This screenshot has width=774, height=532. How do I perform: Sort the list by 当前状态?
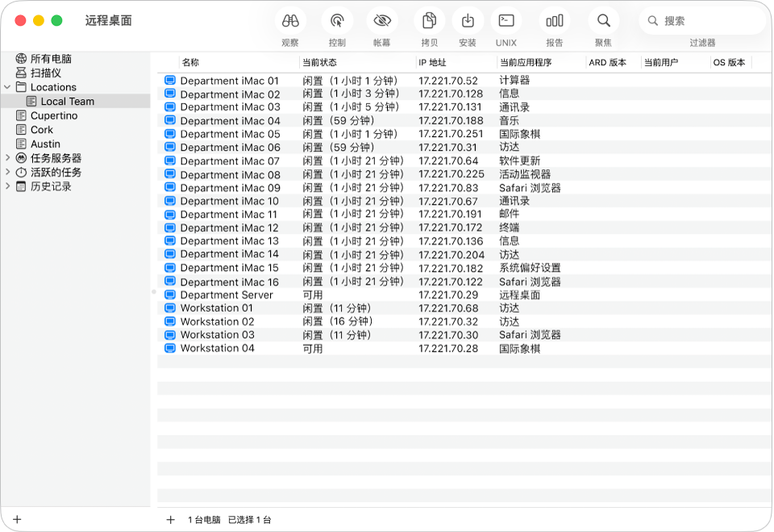tap(321, 61)
